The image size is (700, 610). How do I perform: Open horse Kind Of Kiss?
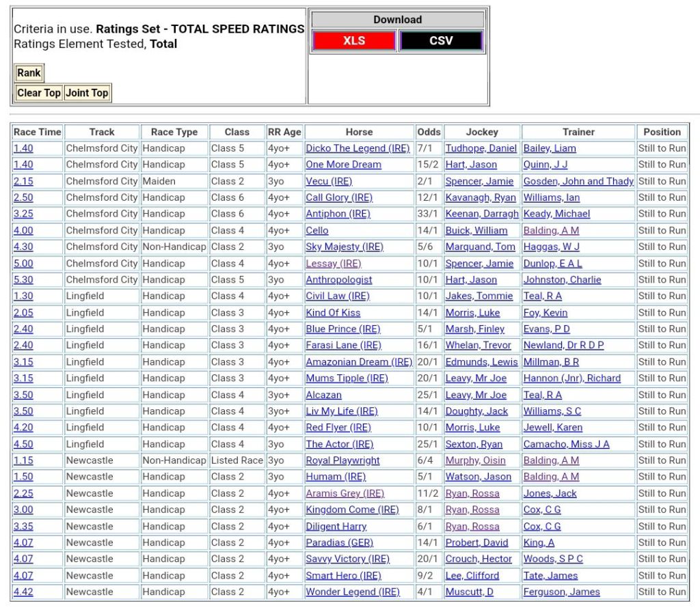tap(333, 313)
